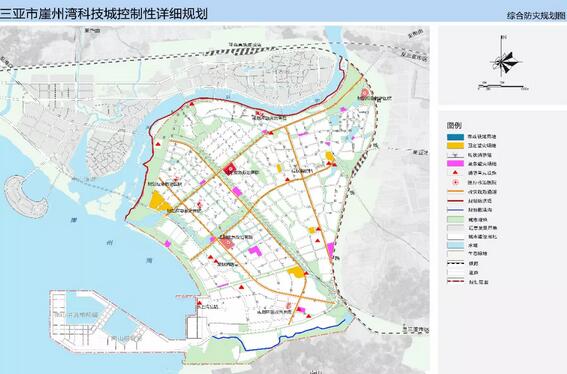Click the large yellow block on west side of map
This screenshot has height=374, width=567.
pyautogui.click(x=159, y=201)
